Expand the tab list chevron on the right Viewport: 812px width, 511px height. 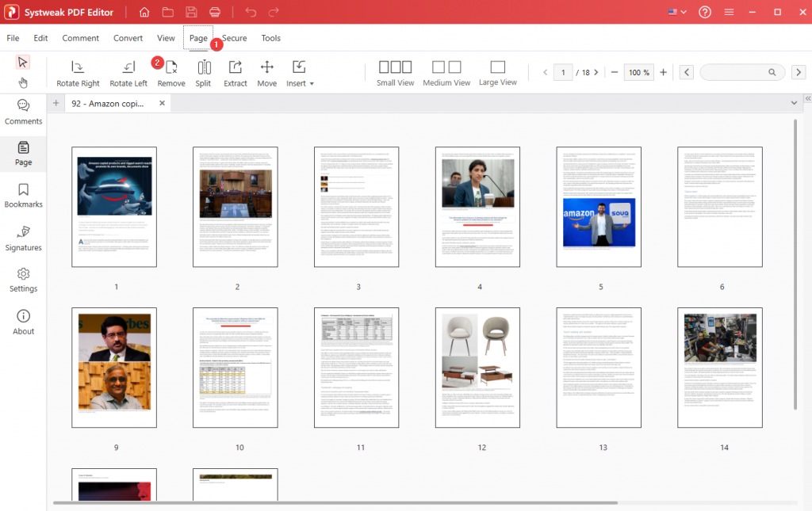click(794, 102)
